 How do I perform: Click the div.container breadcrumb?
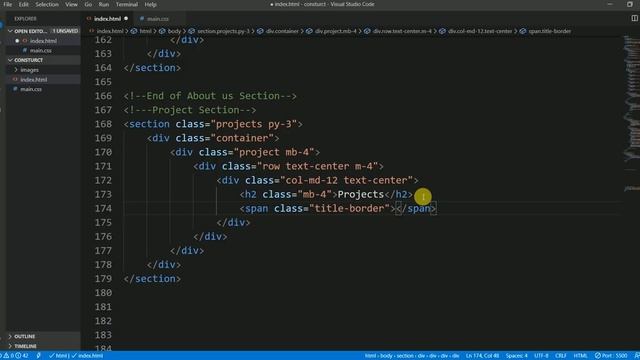pyautogui.click(x=282, y=31)
